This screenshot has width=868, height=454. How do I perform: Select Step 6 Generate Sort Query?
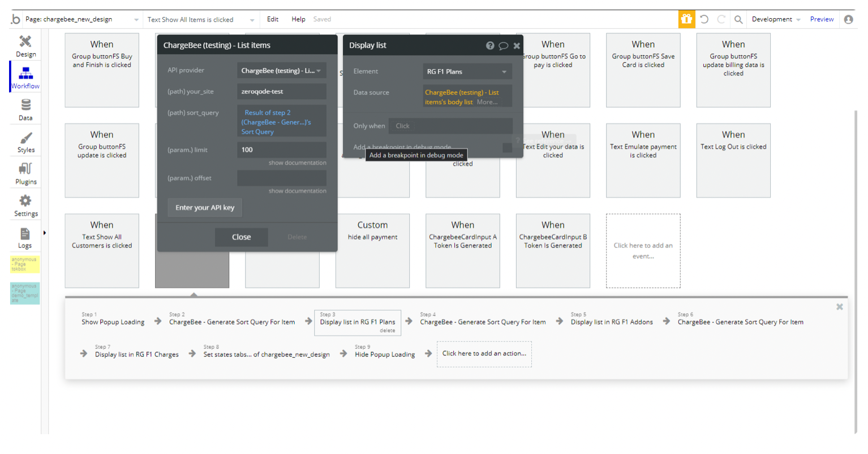point(740,319)
